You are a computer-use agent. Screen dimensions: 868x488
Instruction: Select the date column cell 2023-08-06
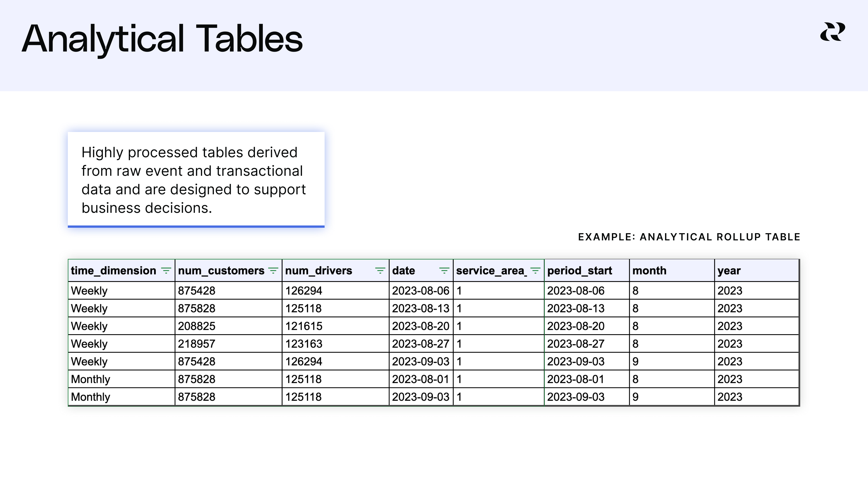[x=421, y=291]
